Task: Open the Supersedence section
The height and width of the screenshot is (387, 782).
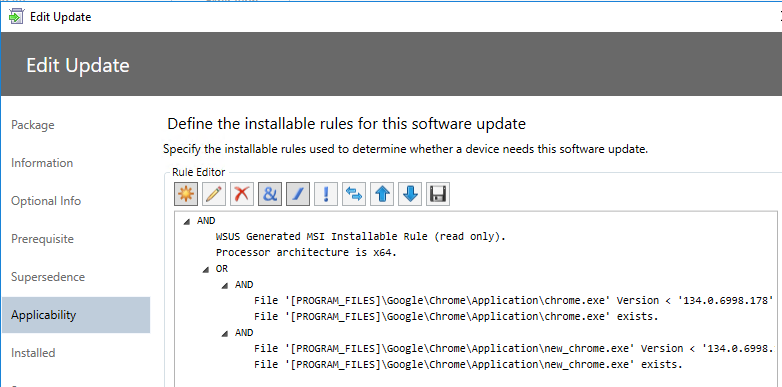Action: (48, 277)
